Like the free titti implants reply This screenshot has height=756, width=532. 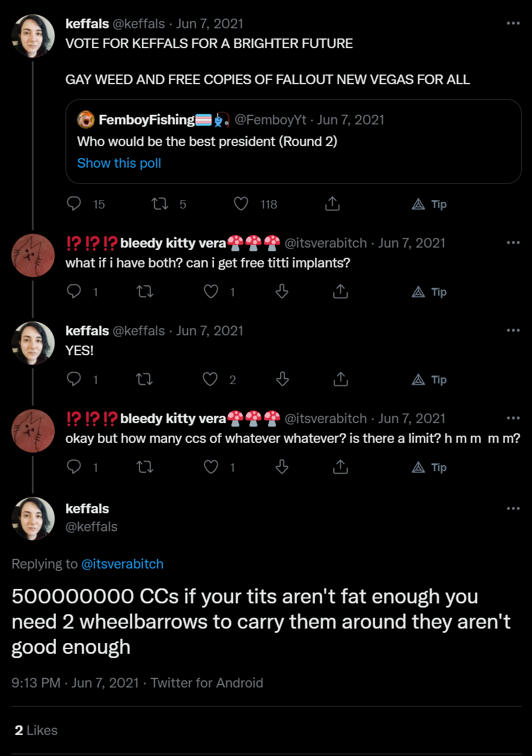tap(211, 292)
